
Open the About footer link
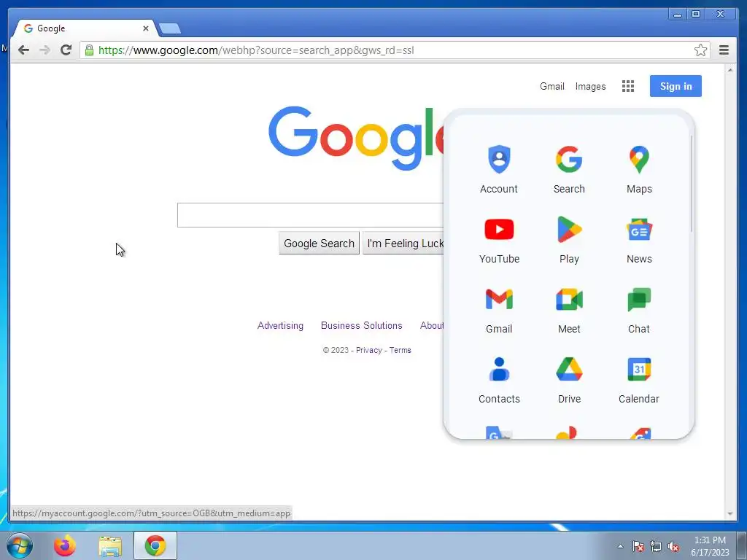pyautogui.click(x=432, y=326)
